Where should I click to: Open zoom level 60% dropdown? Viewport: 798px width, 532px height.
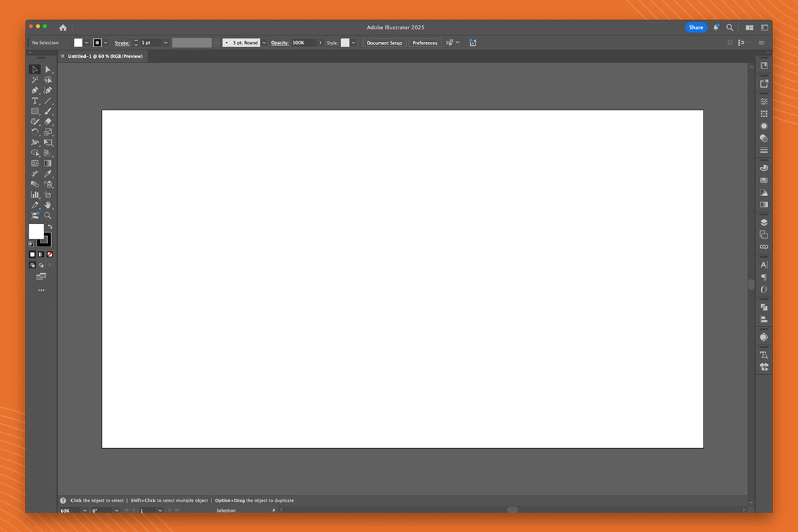click(84, 510)
